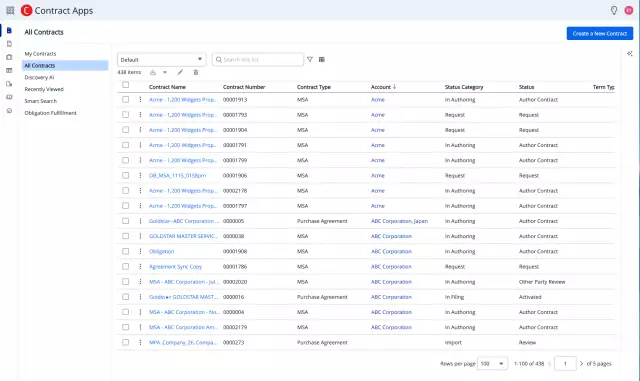Go to previous page arrow
The width and height of the screenshot is (640, 381).
tap(549, 363)
